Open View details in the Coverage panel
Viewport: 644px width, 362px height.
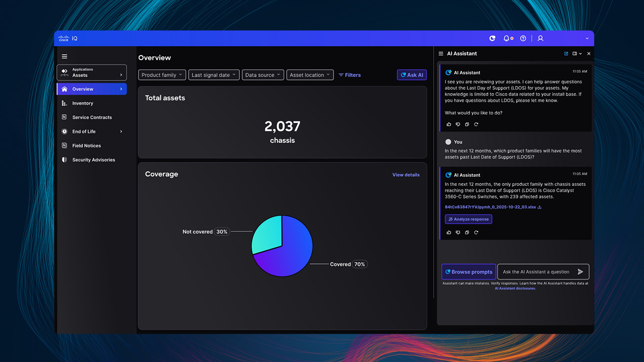[406, 175]
